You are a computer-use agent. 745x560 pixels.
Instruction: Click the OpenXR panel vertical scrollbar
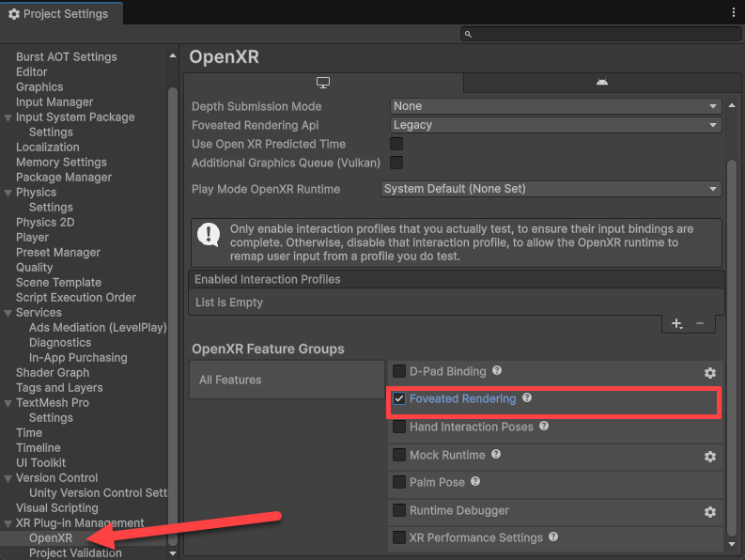tap(732, 348)
